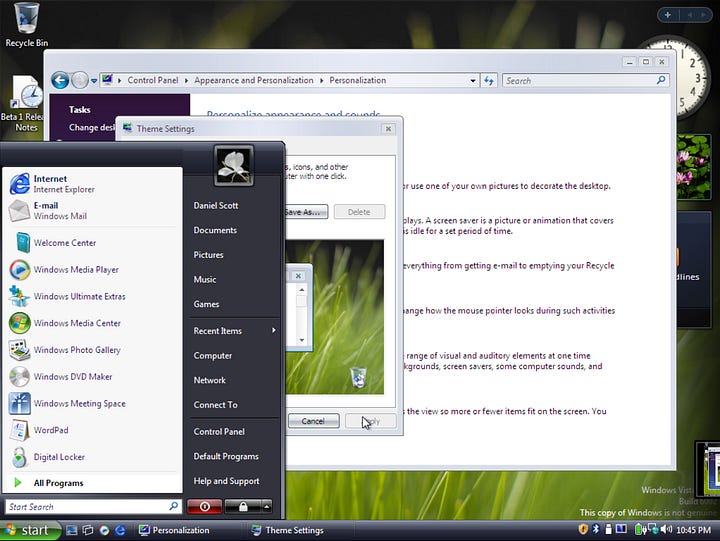This screenshot has width=720, height=541.
Task: Click sidebar flower slideshow gadget
Action: (693, 167)
